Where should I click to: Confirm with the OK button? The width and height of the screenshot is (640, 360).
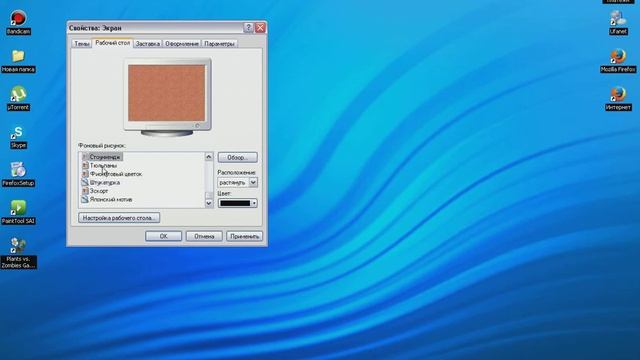[x=163, y=236]
